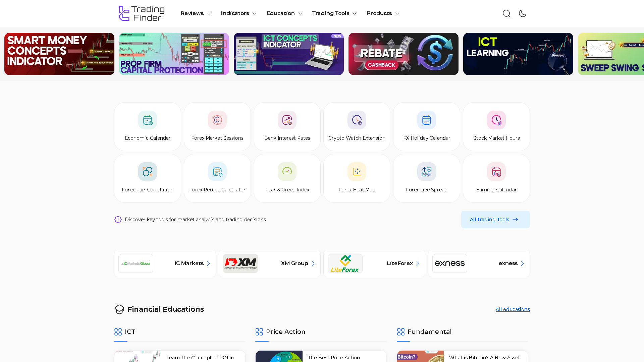Toggle dark mode with the moon icon
The height and width of the screenshot is (362, 644).
click(523, 13)
